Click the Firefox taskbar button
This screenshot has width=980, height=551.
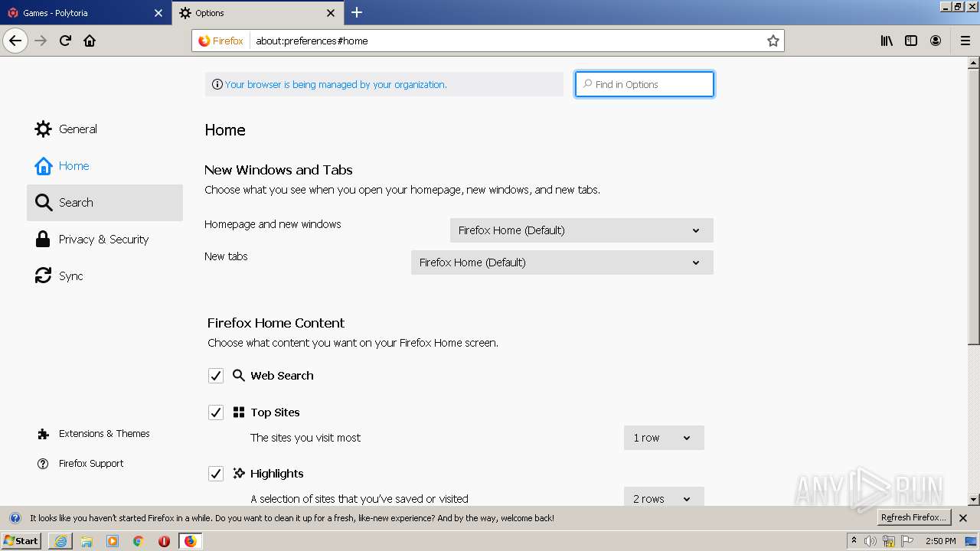coord(191,541)
